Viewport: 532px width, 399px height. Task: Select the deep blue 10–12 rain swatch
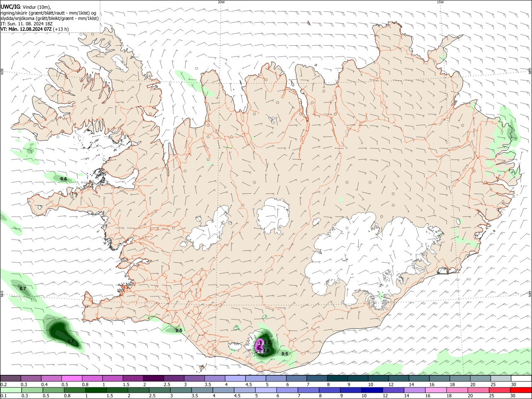pyautogui.click(x=371, y=390)
